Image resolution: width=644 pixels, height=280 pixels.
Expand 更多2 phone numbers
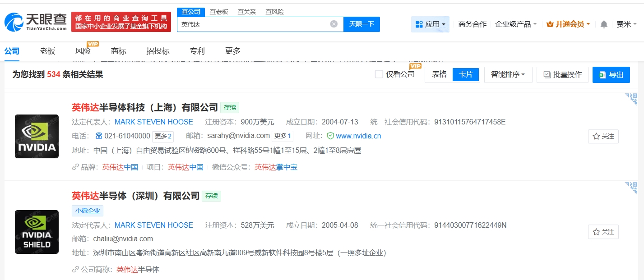point(163,136)
